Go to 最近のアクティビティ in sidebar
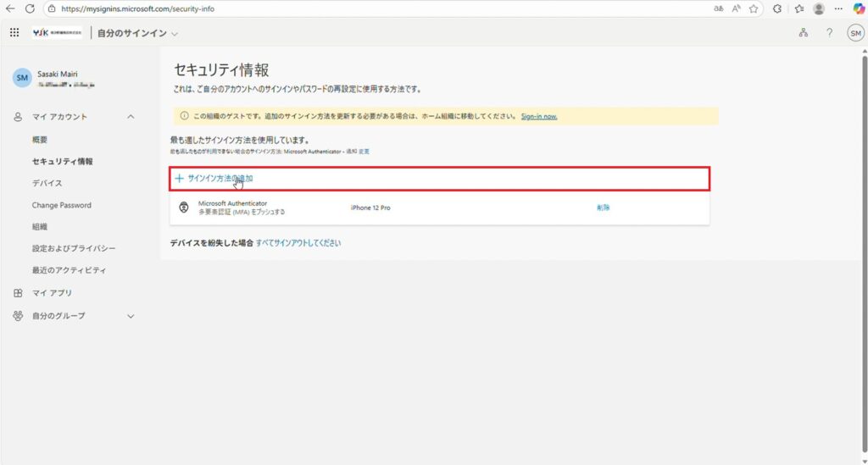Image resolution: width=868 pixels, height=465 pixels. pos(69,270)
